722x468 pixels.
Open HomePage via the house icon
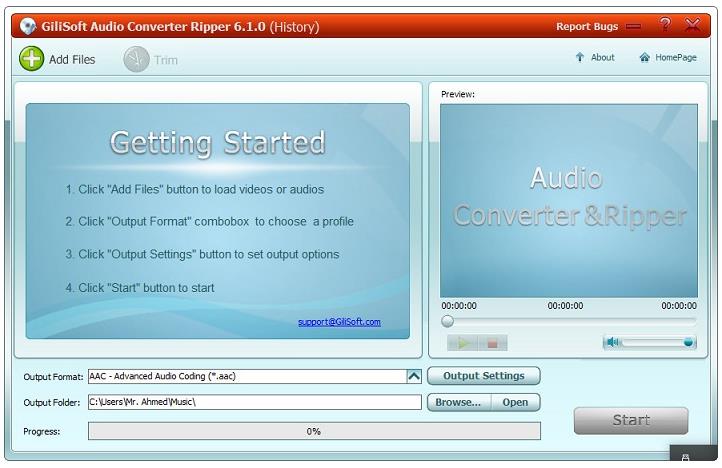click(645, 58)
